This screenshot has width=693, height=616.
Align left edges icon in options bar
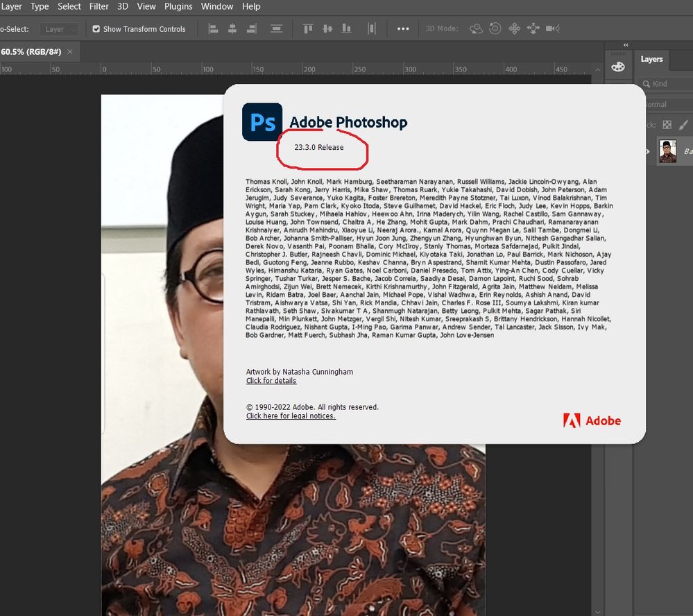[x=214, y=29]
